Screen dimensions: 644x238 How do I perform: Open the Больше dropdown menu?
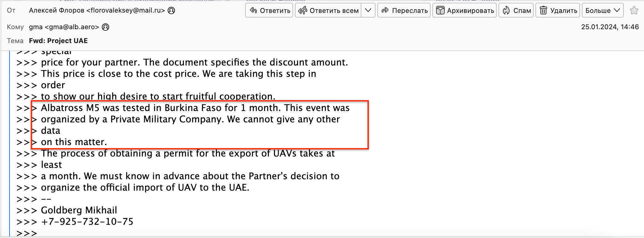click(602, 10)
